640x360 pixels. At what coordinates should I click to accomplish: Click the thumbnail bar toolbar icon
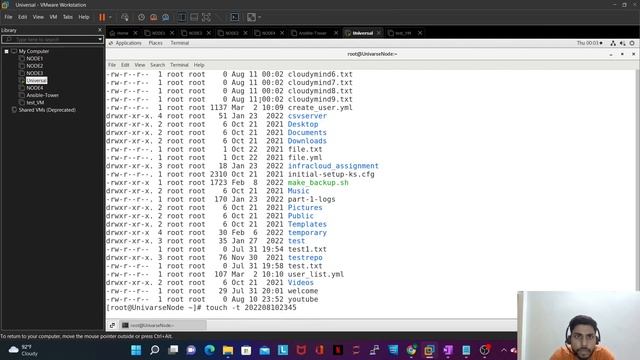194,17
